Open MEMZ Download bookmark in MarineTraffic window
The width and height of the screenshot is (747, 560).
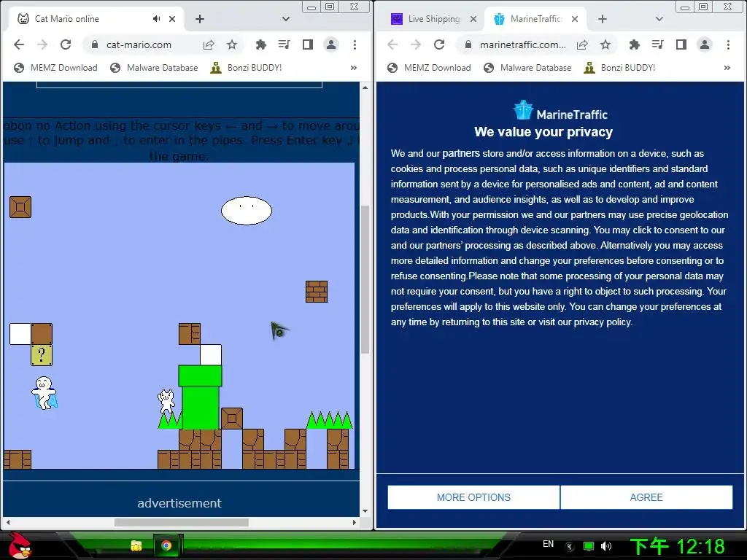(429, 68)
